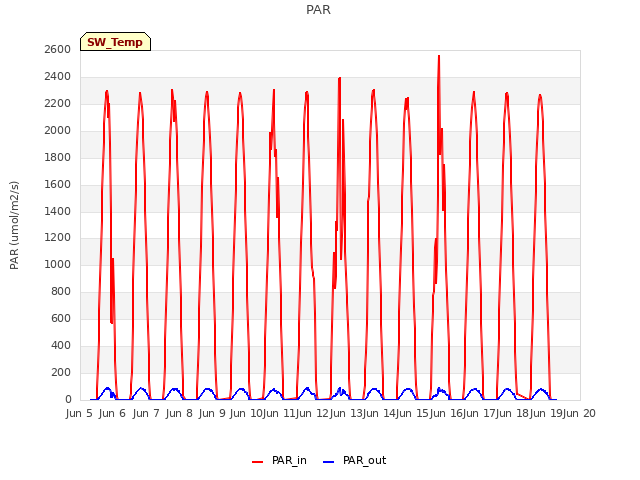
Task: Click the x-axis label Jun 20
Action: [579, 413]
